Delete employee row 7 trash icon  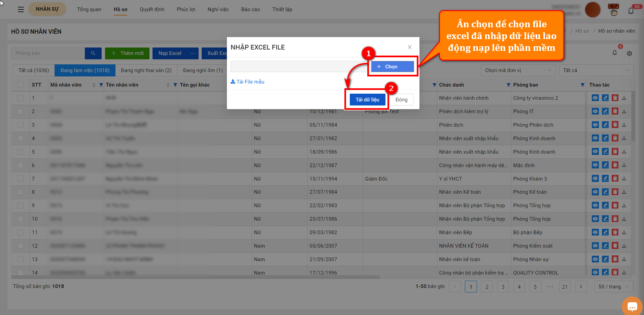tap(615, 179)
